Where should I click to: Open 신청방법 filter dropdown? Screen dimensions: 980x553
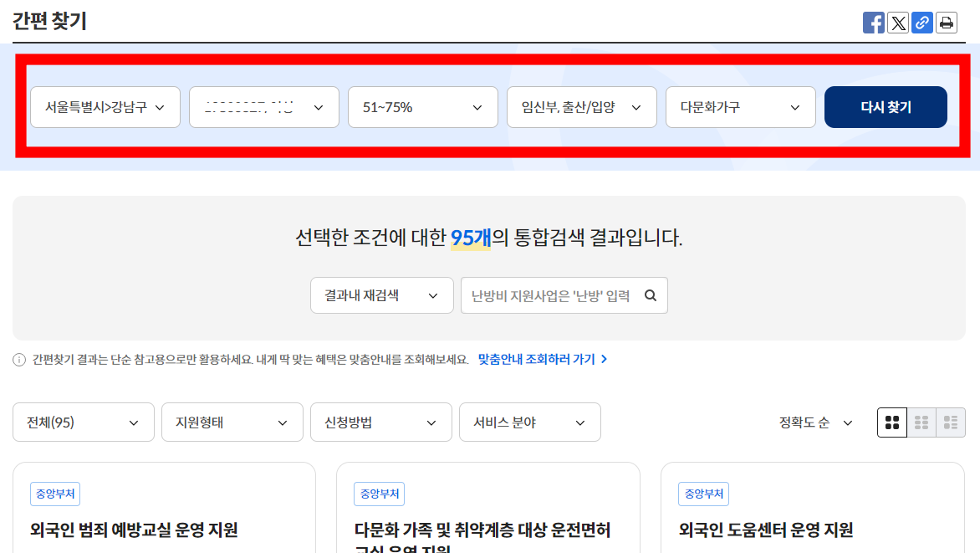coord(380,422)
